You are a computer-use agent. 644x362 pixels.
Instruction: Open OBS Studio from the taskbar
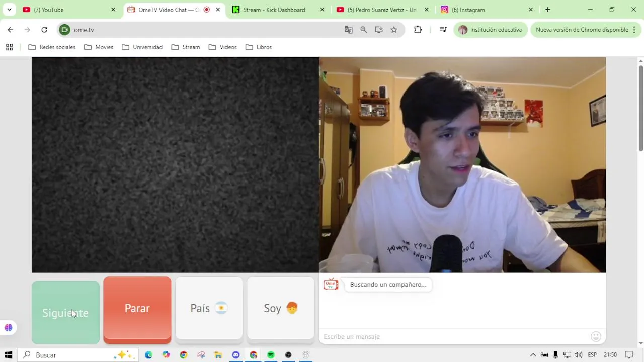coord(288,355)
